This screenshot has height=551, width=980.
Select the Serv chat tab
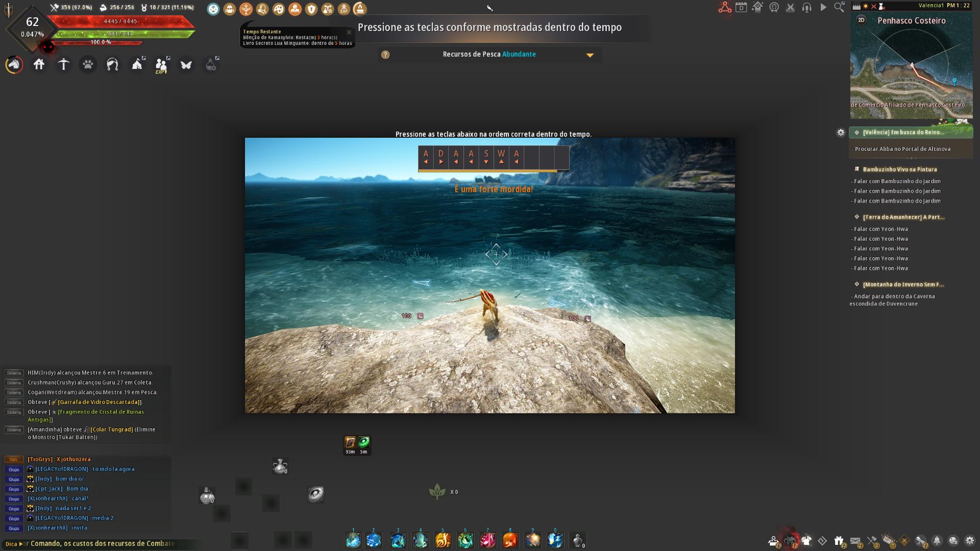click(14, 459)
